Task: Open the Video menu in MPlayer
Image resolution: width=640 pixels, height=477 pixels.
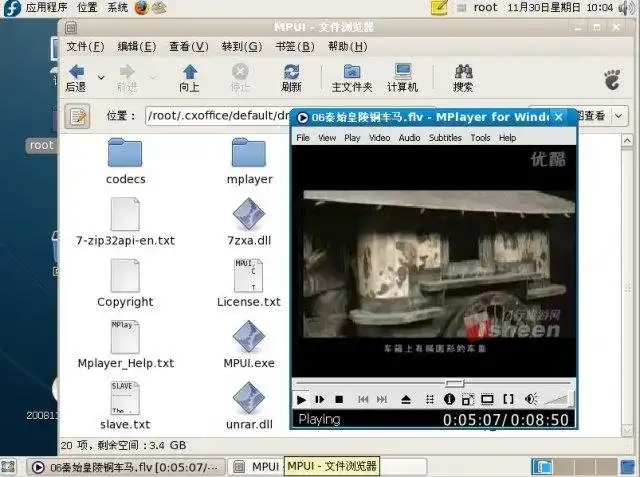Action: pos(380,138)
